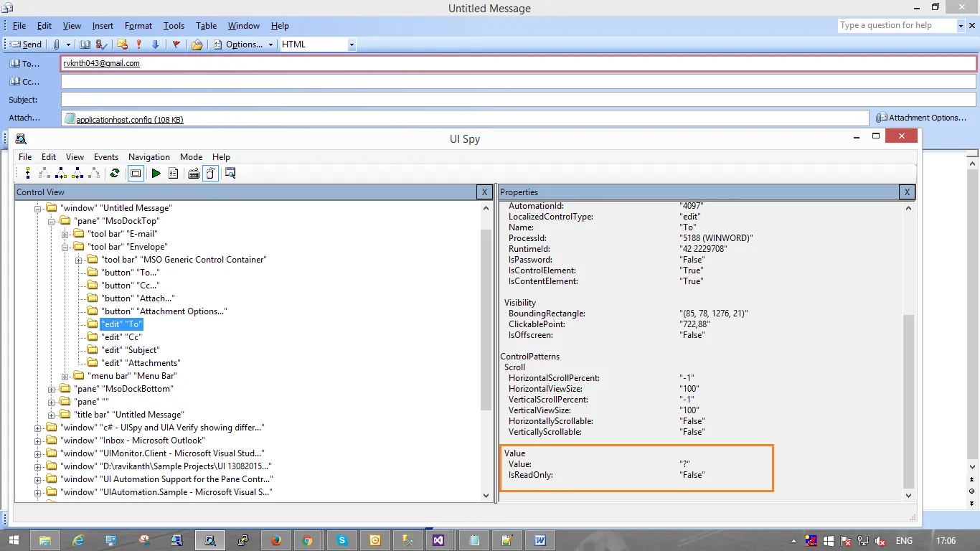The image size is (980, 551).
Task: Click the BoundingRectangle value in Properties
Action: (x=713, y=314)
